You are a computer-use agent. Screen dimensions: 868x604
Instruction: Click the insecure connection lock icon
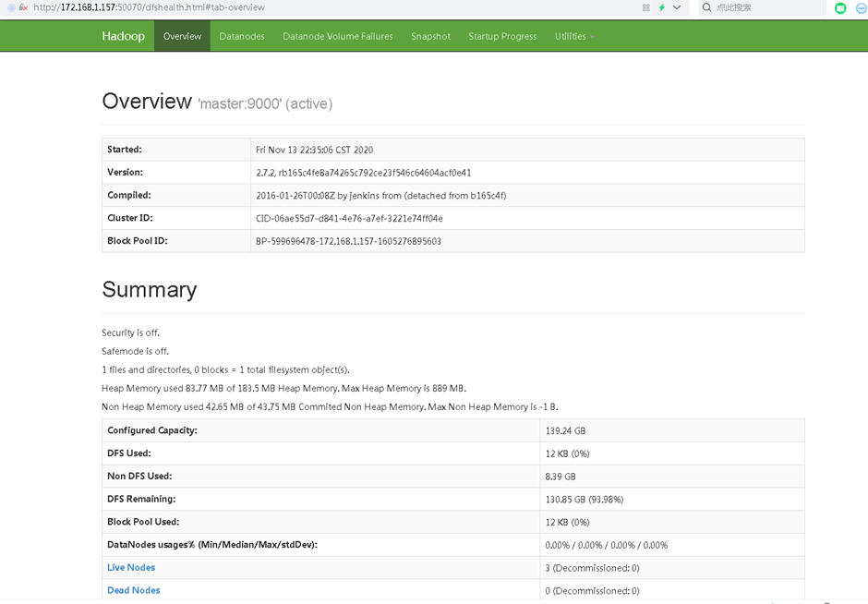(x=23, y=7)
